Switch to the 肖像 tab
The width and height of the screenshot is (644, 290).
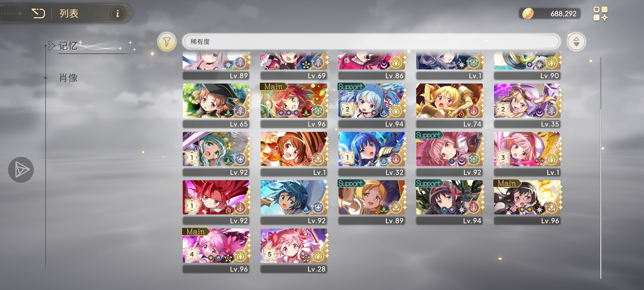pos(68,78)
